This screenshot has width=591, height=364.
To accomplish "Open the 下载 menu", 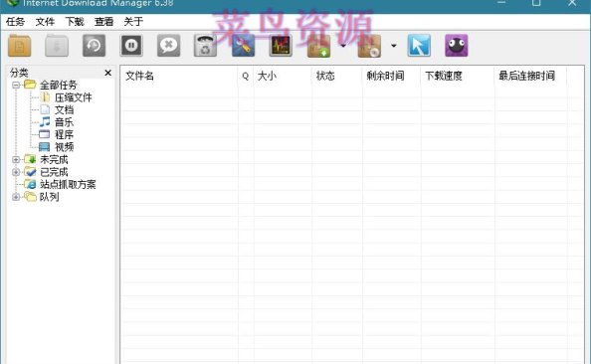I will (x=75, y=22).
